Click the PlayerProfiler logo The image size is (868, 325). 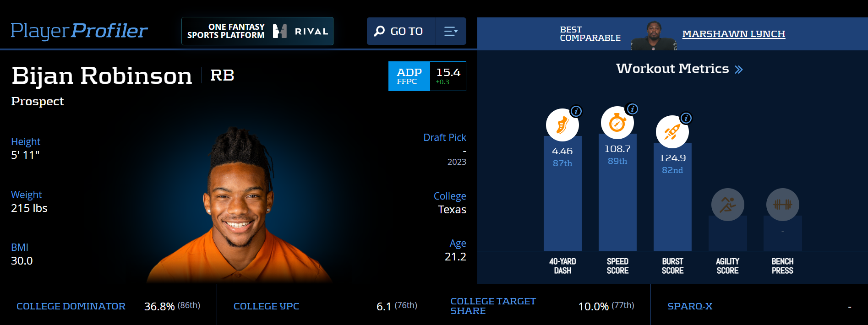tap(79, 31)
